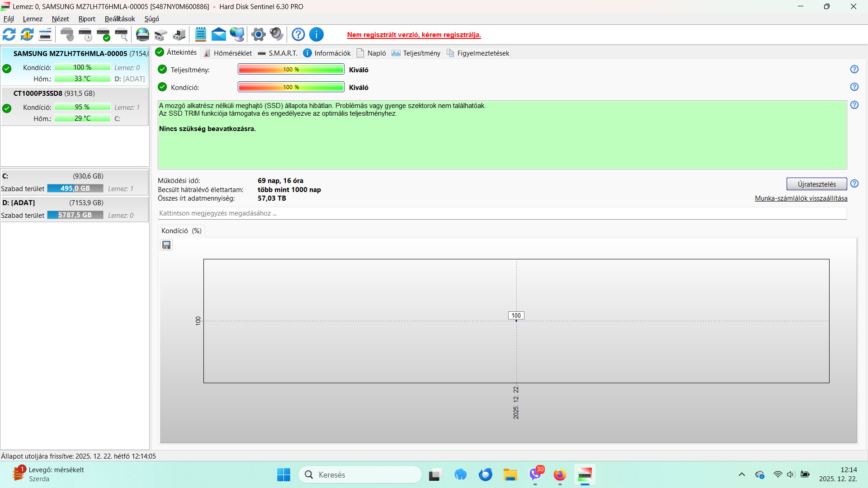Click the blue refresh arrows toolbar icon
868x488 pixels.
pyautogui.click(x=9, y=34)
